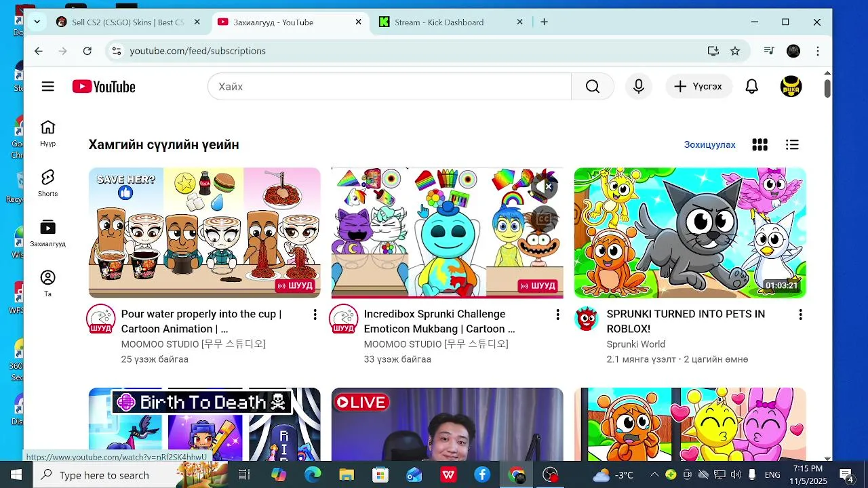868x488 pixels.
Task: Click the Хайх search input field
Action: [x=389, y=87]
